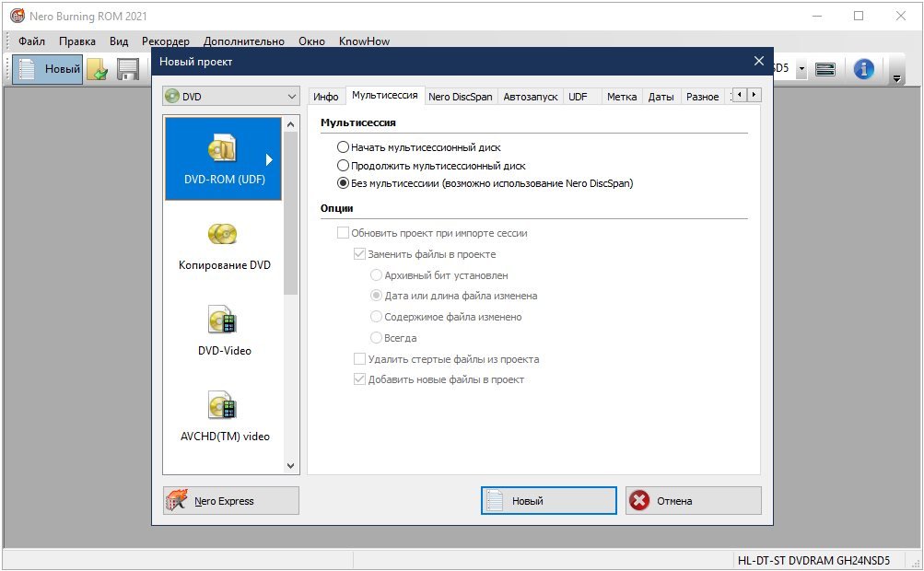Open the Дополнительно menu
The height and width of the screenshot is (571, 924).
click(x=244, y=41)
